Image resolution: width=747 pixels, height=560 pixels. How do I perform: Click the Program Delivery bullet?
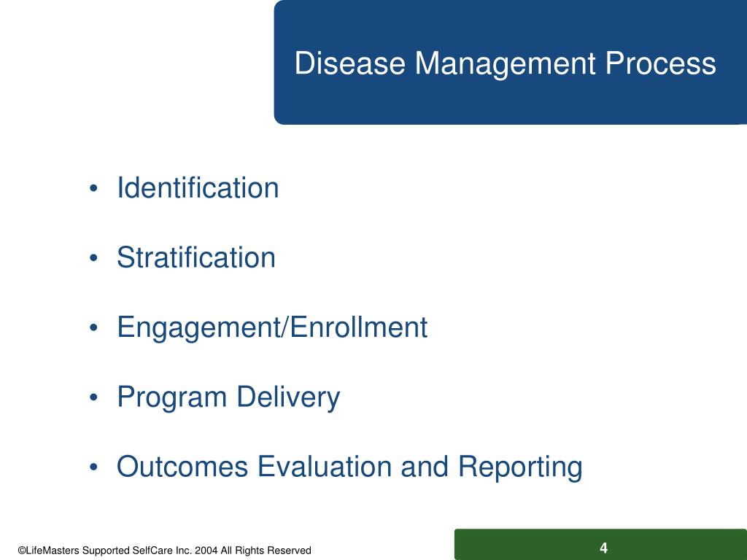[228, 397]
